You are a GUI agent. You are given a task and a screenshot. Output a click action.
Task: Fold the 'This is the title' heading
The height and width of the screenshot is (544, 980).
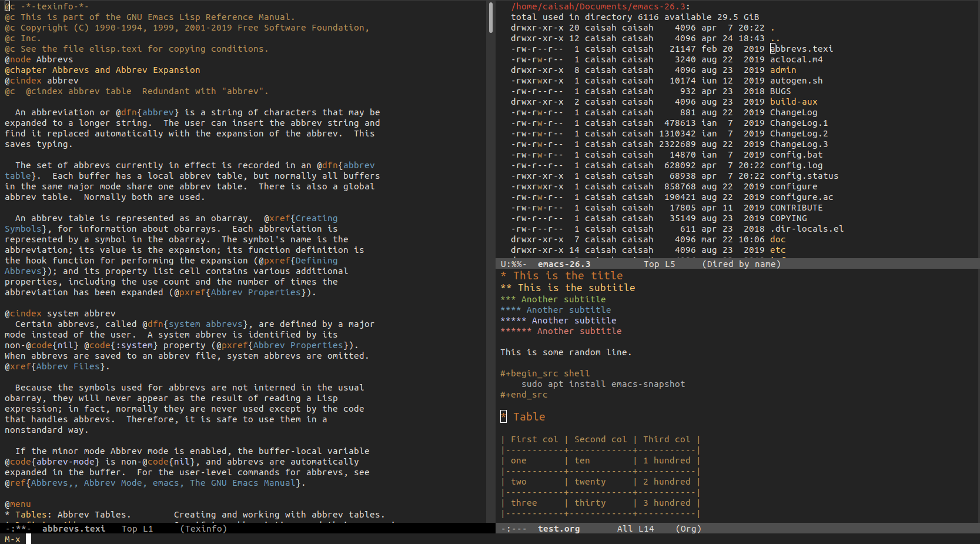561,275
